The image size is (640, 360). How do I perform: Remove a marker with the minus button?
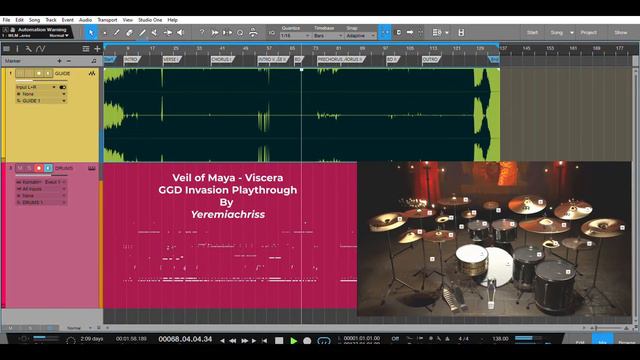point(69,61)
